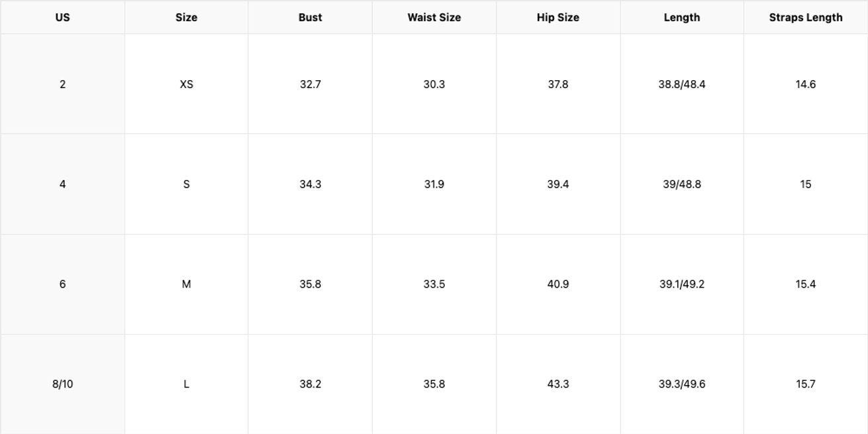The width and height of the screenshot is (868, 434).
Task: Click length value 39.3/49.6
Action: pyautogui.click(x=681, y=384)
